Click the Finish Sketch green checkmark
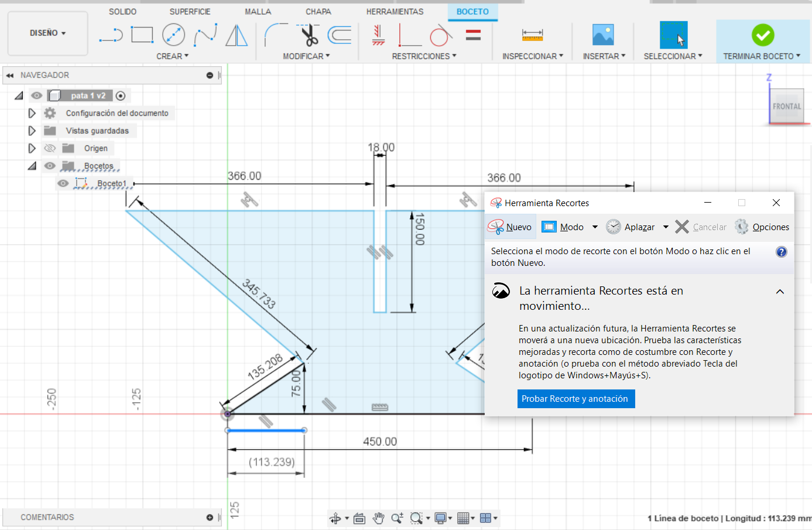This screenshot has height=530, width=812. point(763,35)
